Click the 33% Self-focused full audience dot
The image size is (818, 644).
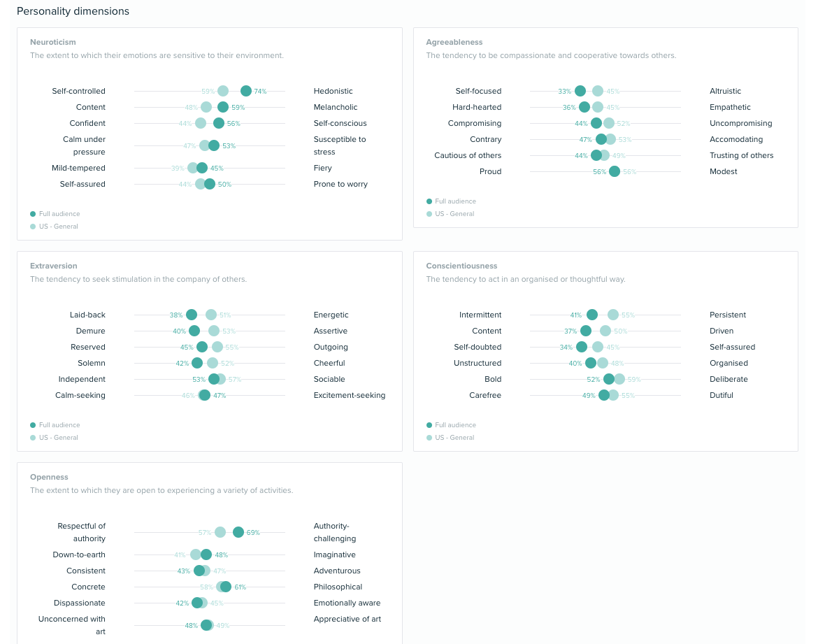580,91
